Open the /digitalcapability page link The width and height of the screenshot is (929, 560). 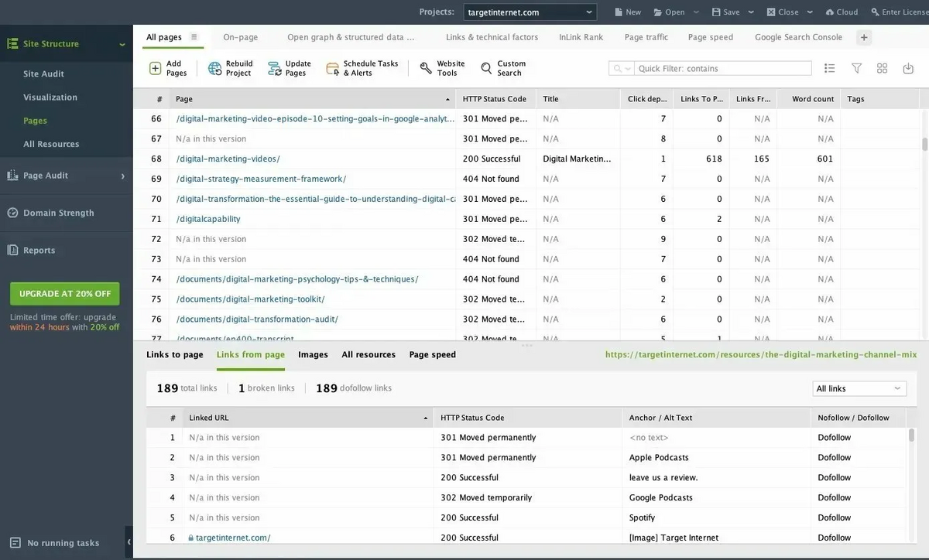[x=207, y=219]
